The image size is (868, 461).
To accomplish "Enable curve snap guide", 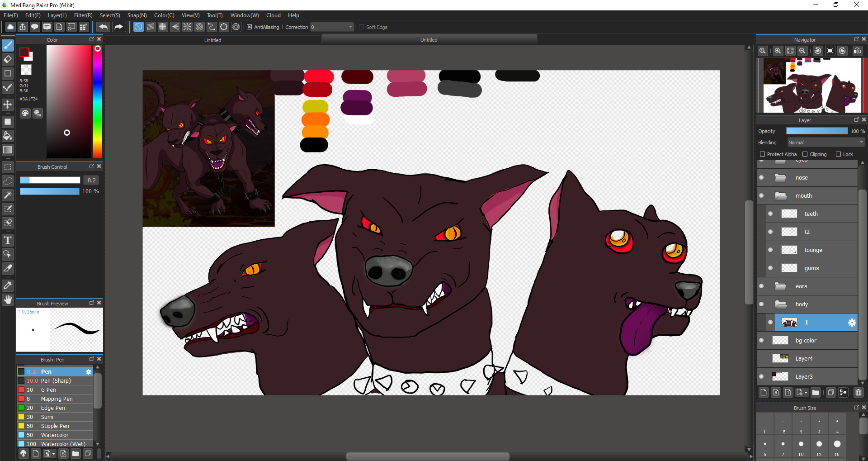I will tap(212, 27).
